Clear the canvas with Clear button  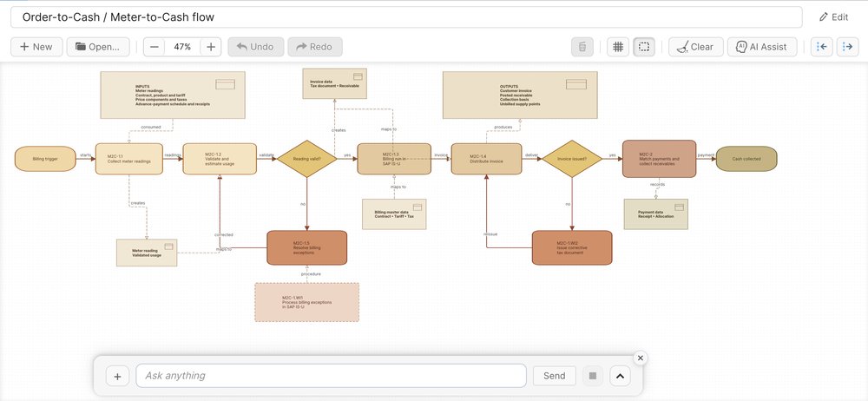pos(695,47)
